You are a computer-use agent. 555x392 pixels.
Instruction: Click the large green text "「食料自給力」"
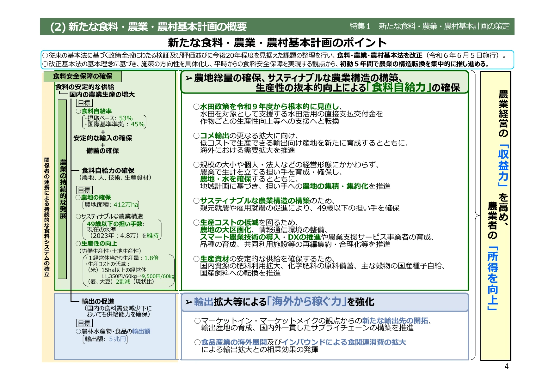398,87
